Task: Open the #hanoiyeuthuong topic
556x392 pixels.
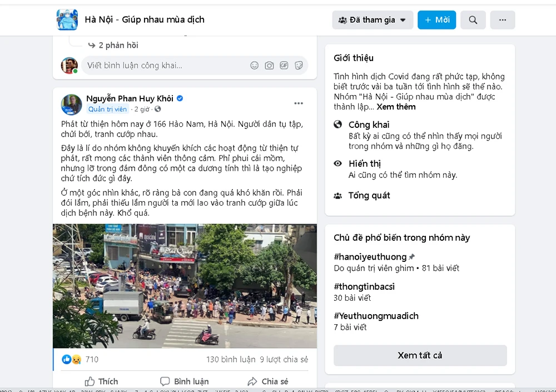Action: (x=370, y=257)
